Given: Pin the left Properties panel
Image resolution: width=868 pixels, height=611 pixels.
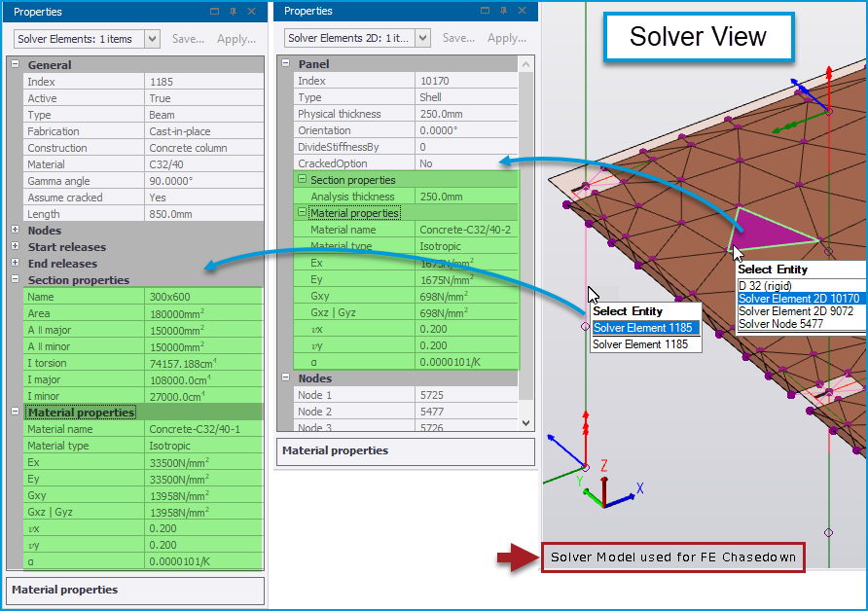Looking at the screenshot, I should pyautogui.click(x=232, y=12).
